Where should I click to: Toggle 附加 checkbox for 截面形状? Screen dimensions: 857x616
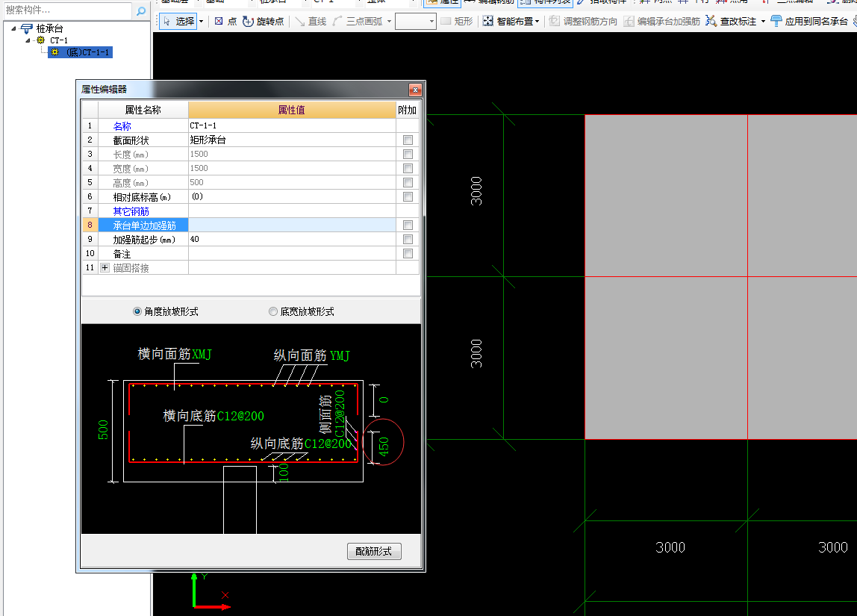click(408, 140)
